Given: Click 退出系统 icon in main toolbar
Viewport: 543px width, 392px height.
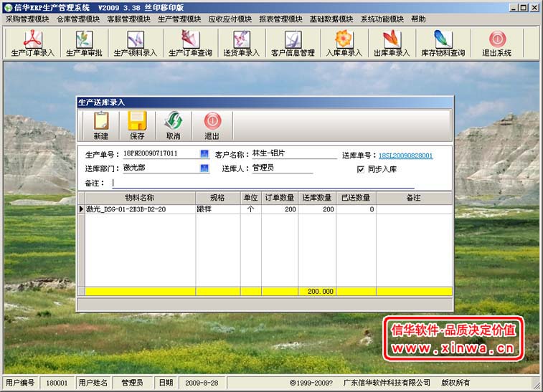Looking at the screenshot, I should 496,43.
